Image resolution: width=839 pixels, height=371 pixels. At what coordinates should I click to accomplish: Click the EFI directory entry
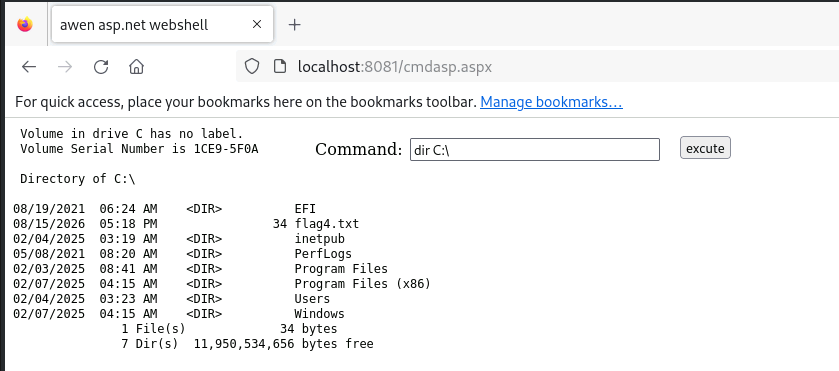click(305, 209)
